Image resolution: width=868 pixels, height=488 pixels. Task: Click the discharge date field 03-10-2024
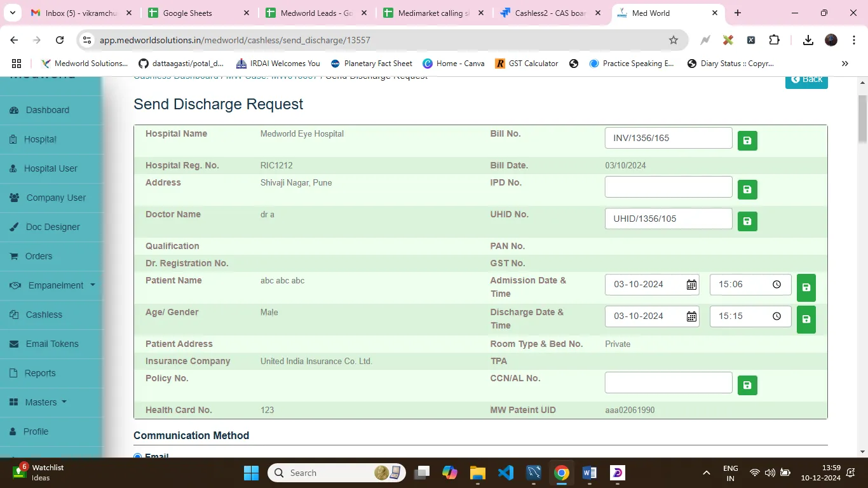(x=652, y=316)
